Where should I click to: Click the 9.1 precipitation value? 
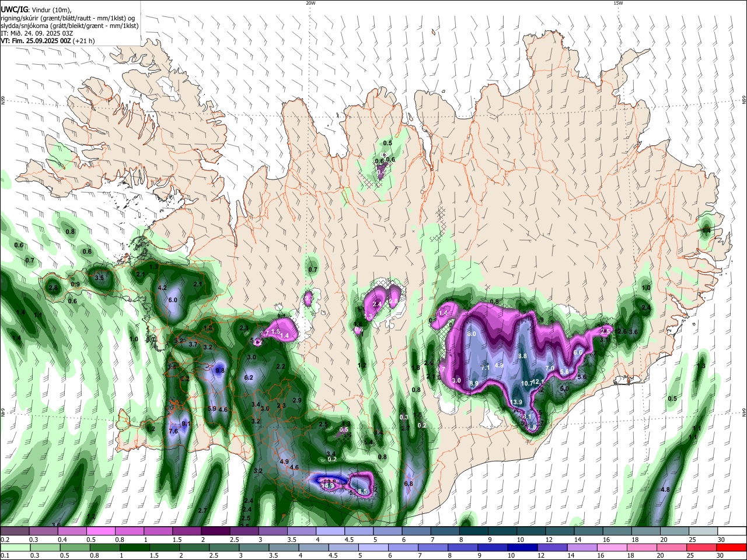pos(186,423)
